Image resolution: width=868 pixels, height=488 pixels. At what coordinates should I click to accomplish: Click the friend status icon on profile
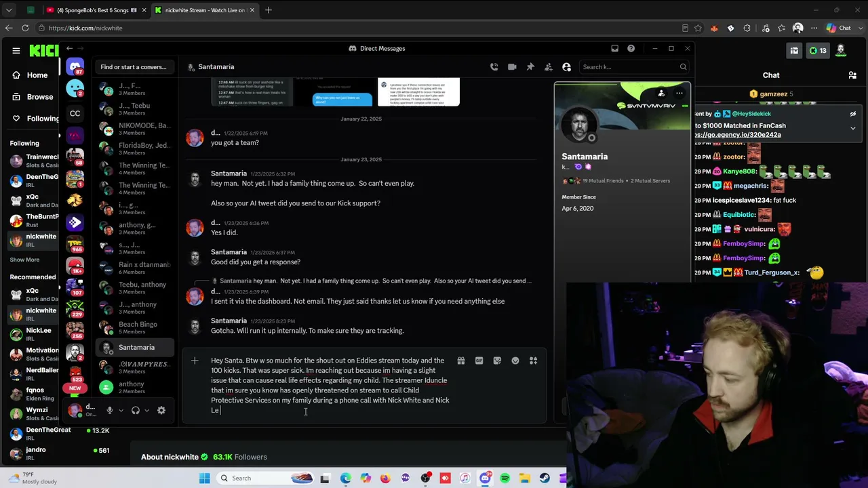tap(661, 93)
